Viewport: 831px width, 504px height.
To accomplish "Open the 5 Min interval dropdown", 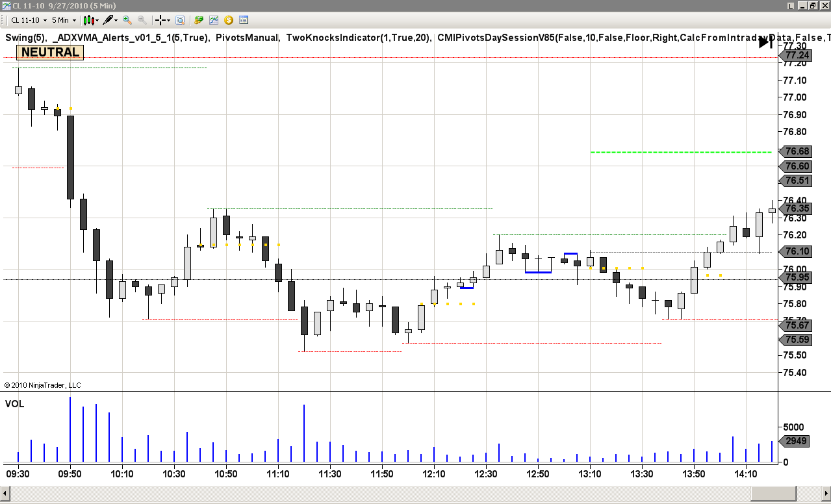I will click(64, 20).
